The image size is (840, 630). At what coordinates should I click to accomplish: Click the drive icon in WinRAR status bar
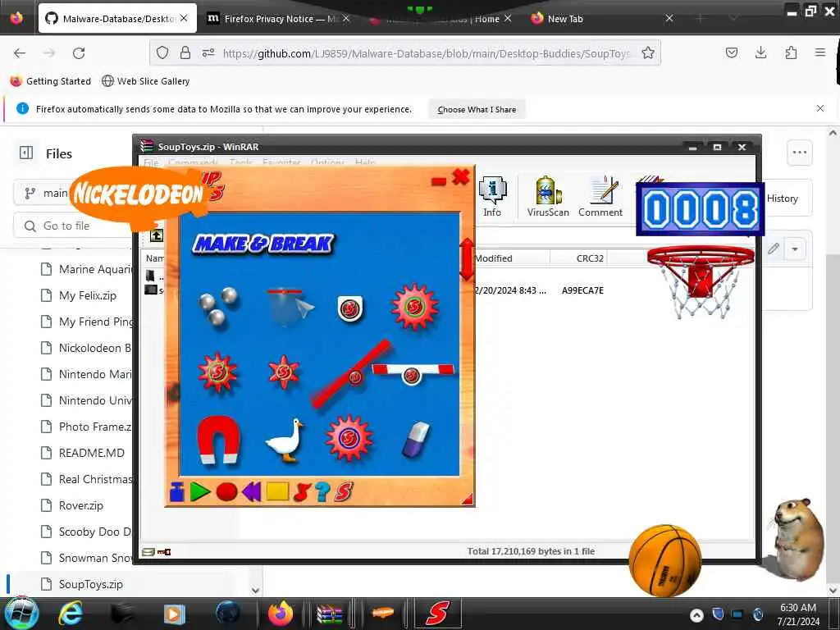pyautogui.click(x=148, y=552)
